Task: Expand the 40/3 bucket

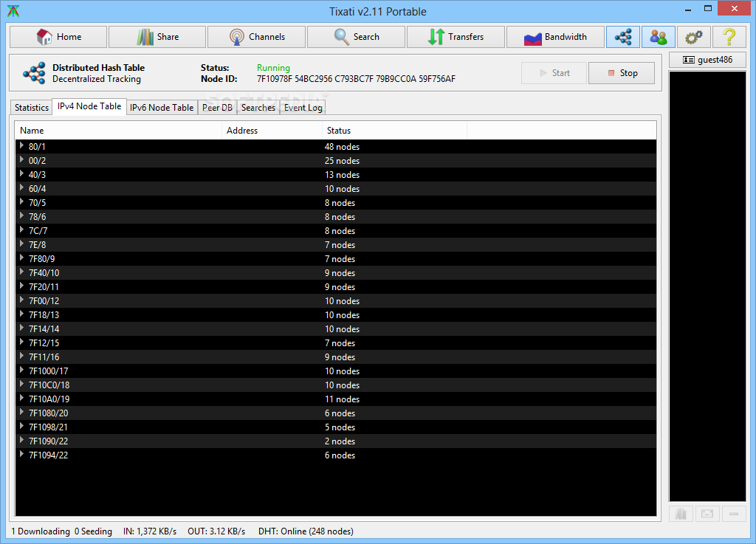Action: (x=21, y=173)
